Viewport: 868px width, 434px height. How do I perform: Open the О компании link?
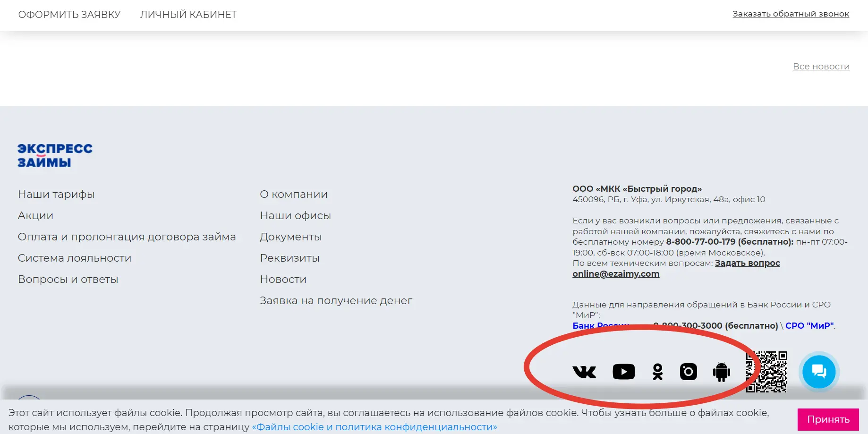pos(294,194)
